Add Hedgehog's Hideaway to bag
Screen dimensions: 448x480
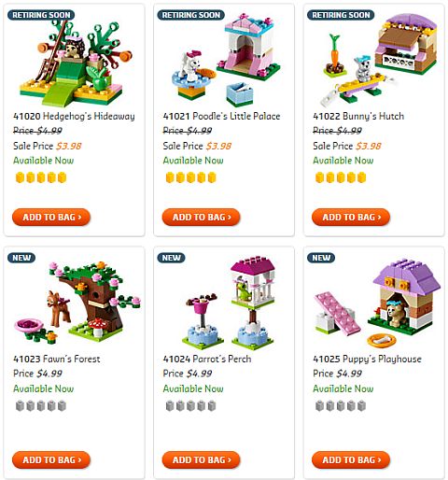point(51,217)
